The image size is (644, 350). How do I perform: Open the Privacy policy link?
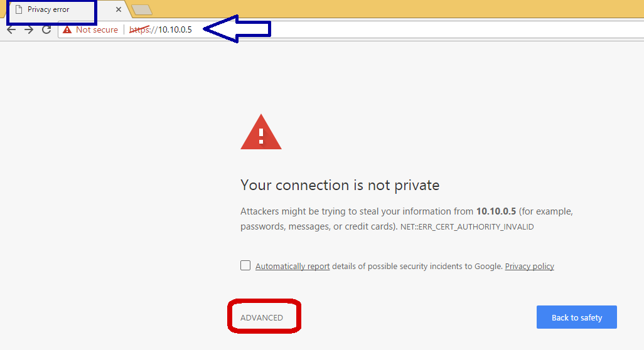coord(529,266)
